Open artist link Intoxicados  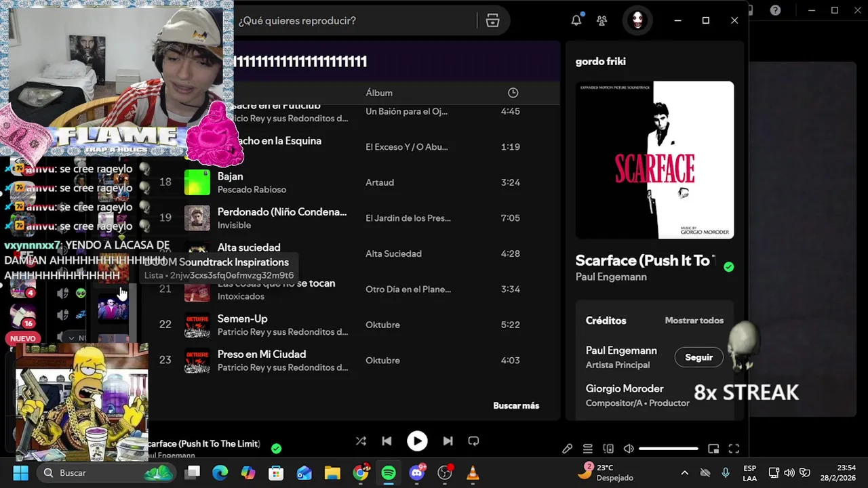(241, 296)
